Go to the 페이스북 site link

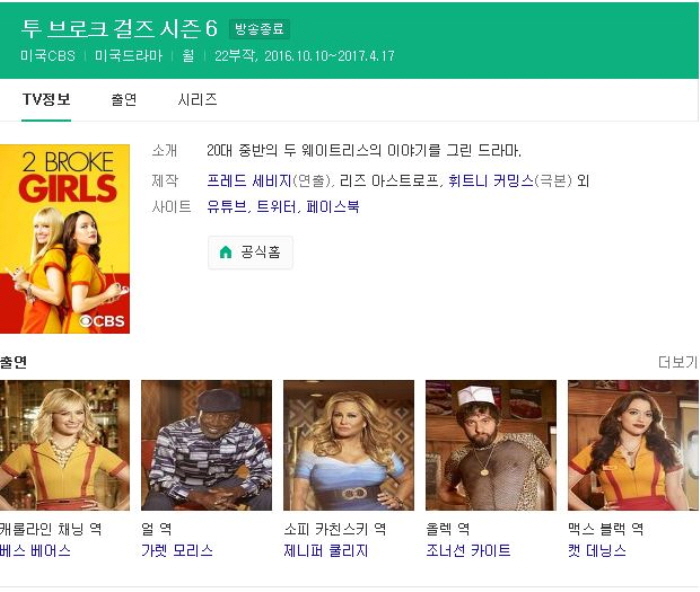[333, 207]
